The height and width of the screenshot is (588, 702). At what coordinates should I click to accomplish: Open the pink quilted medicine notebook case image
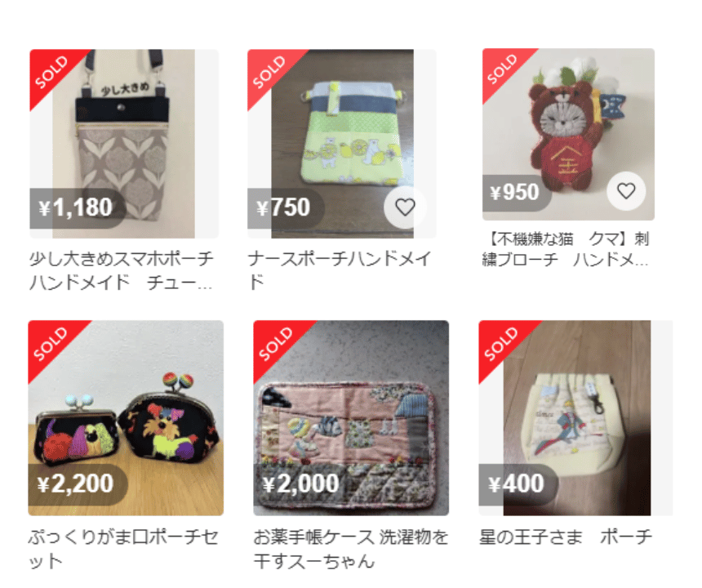351,418
